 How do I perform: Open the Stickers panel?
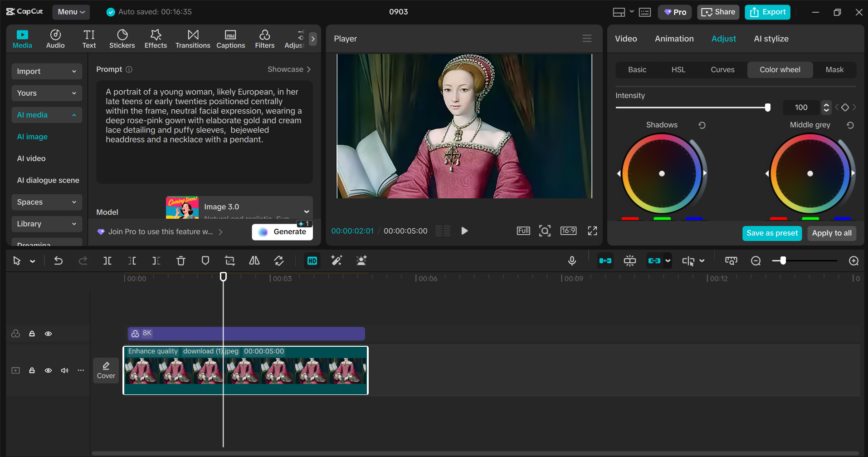point(122,38)
